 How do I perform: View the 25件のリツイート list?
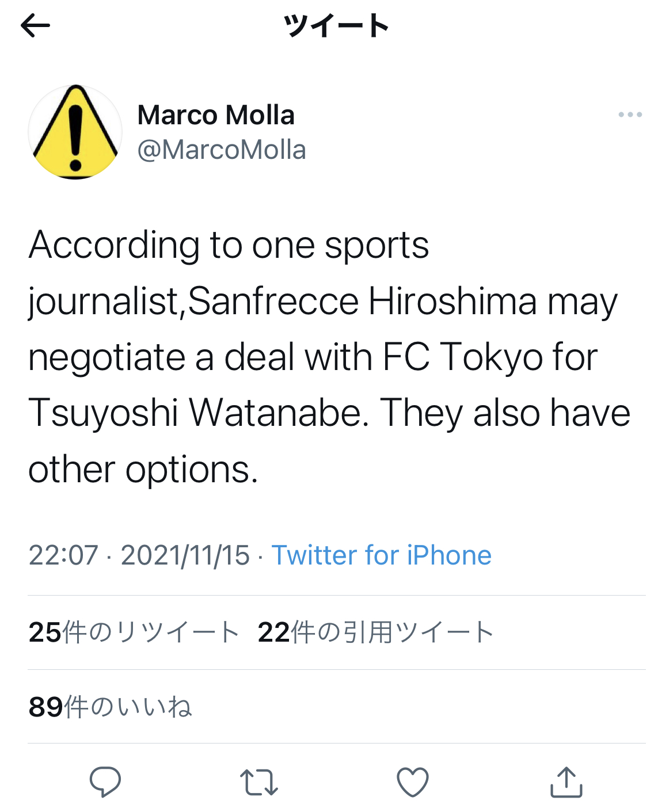click(x=134, y=632)
